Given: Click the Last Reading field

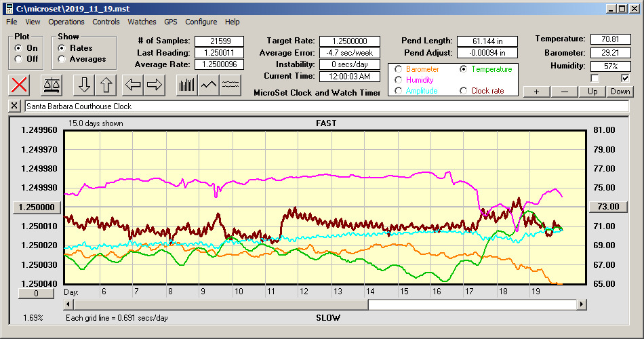Looking at the screenshot, I should (x=220, y=53).
